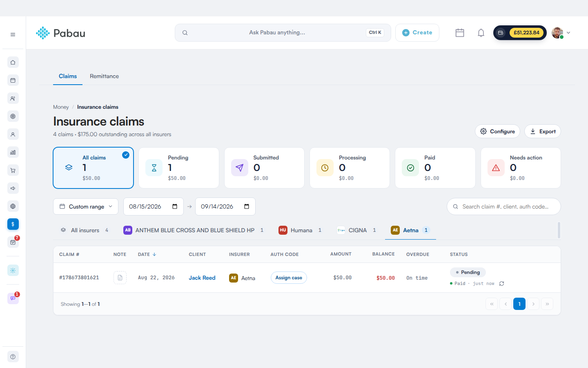Select the All claims summary card
Viewport: 588px width, 368px height.
click(x=94, y=168)
